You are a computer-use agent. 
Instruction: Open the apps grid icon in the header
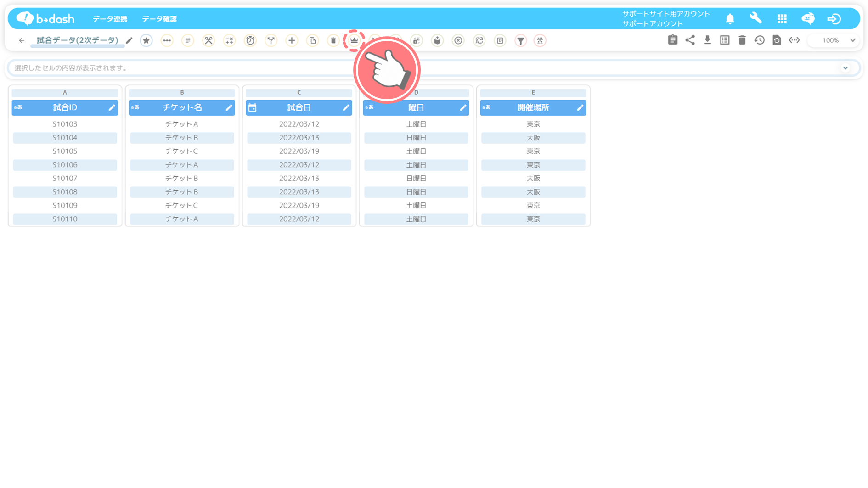click(782, 19)
